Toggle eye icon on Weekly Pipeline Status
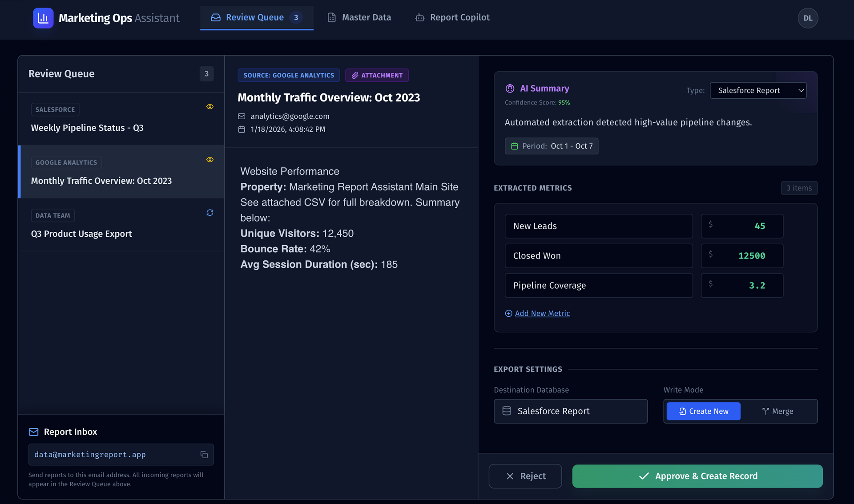Viewport: 854px width, 504px height. coord(210,107)
